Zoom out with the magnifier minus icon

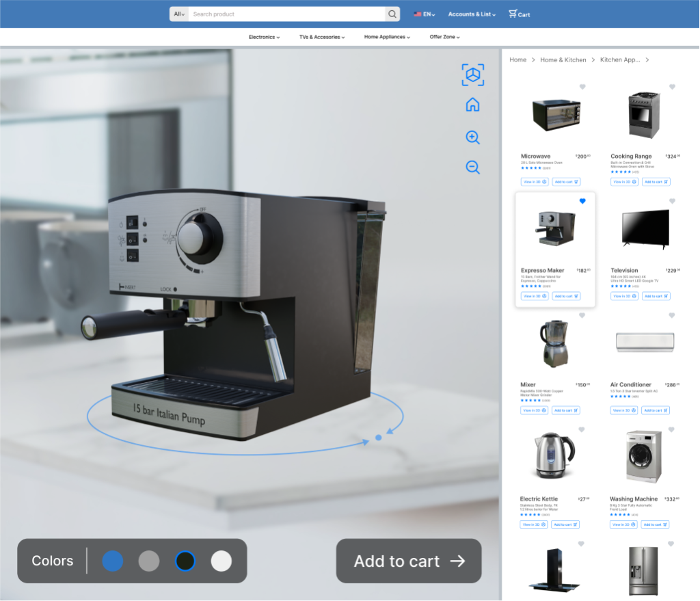tap(472, 167)
